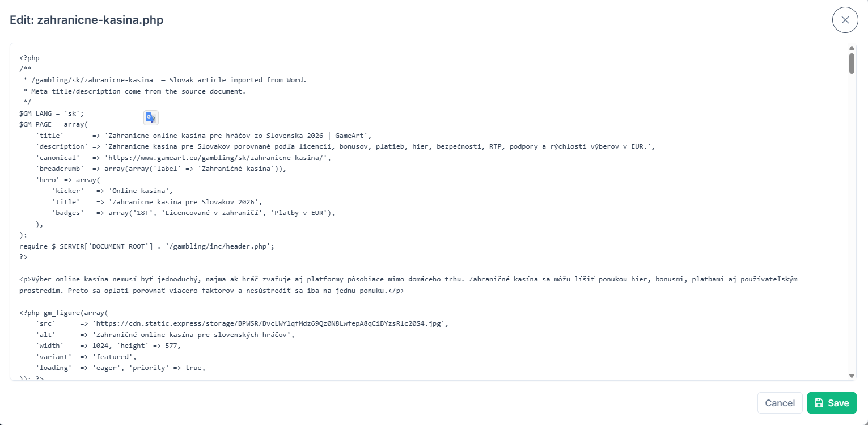This screenshot has width=868, height=425.
Task: Place cursor in the $GM_LANG = 'sk' line
Action: tap(52, 113)
